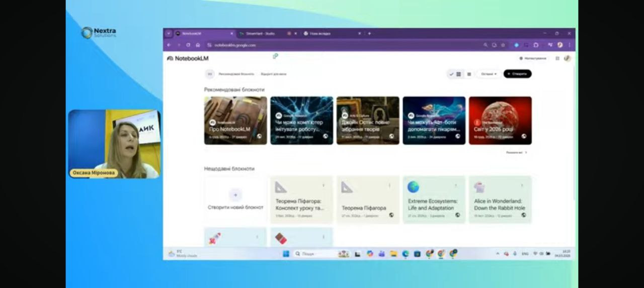Select the 'All' notebooks filter chip
The height and width of the screenshot is (288, 644).
[x=210, y=74]
